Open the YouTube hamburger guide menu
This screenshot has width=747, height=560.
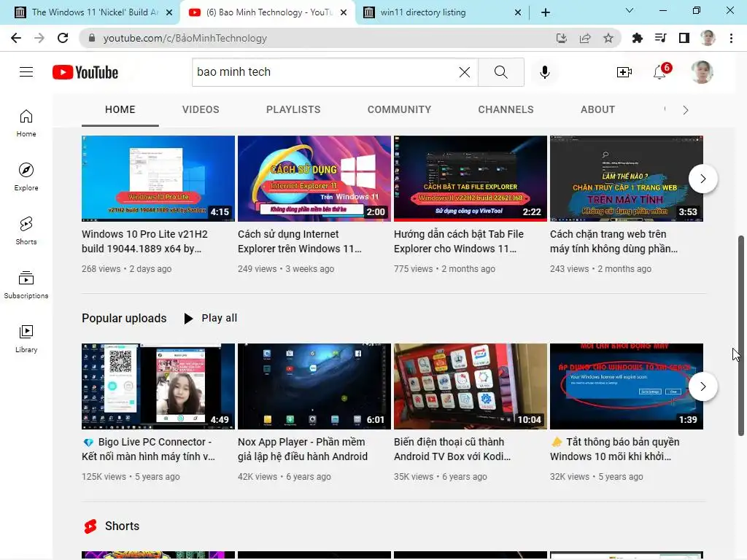[26, 72]
